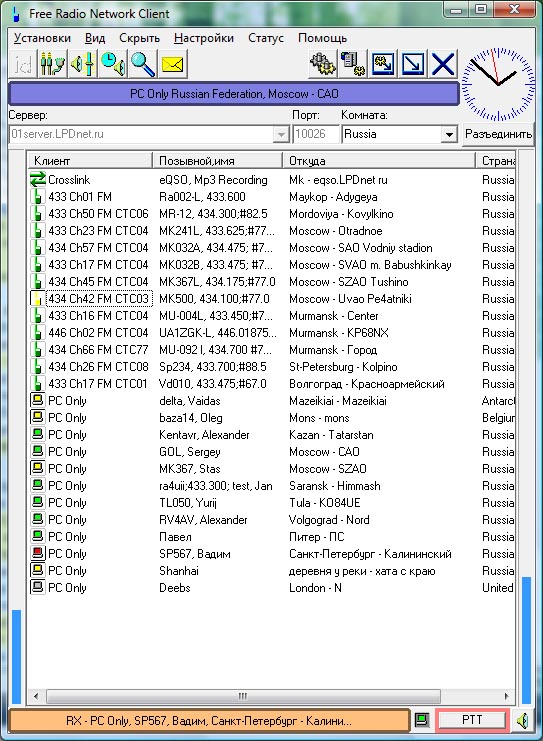The width and height of the screenshot is (543, 741).
Task: Select the Crosslink eQSO client row
Action: click(272, 180)
